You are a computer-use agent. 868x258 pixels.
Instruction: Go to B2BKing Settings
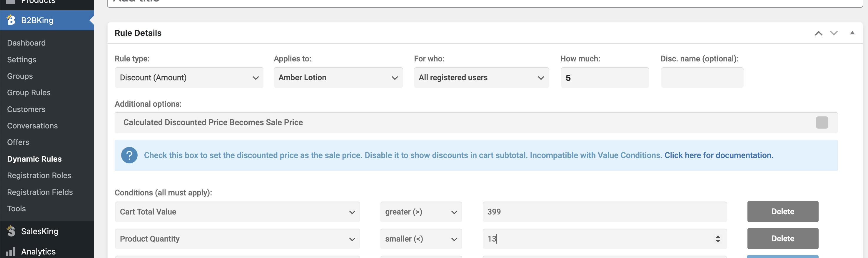[21, 60]
